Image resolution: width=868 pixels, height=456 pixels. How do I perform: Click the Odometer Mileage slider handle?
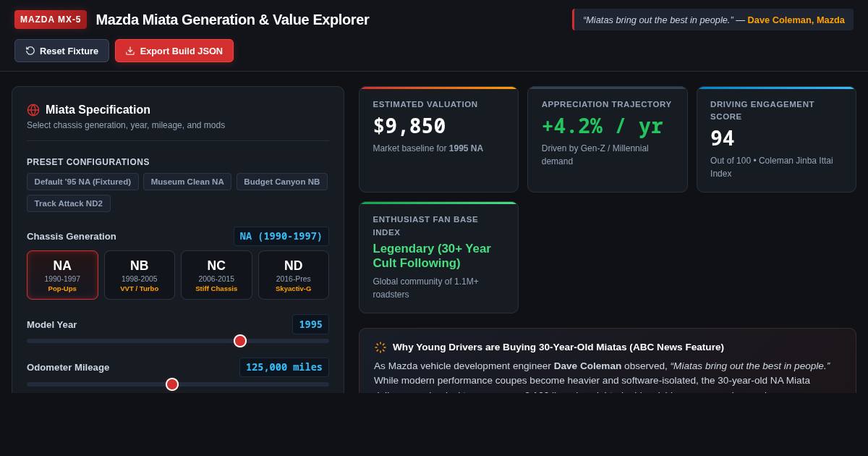[172, 384]
